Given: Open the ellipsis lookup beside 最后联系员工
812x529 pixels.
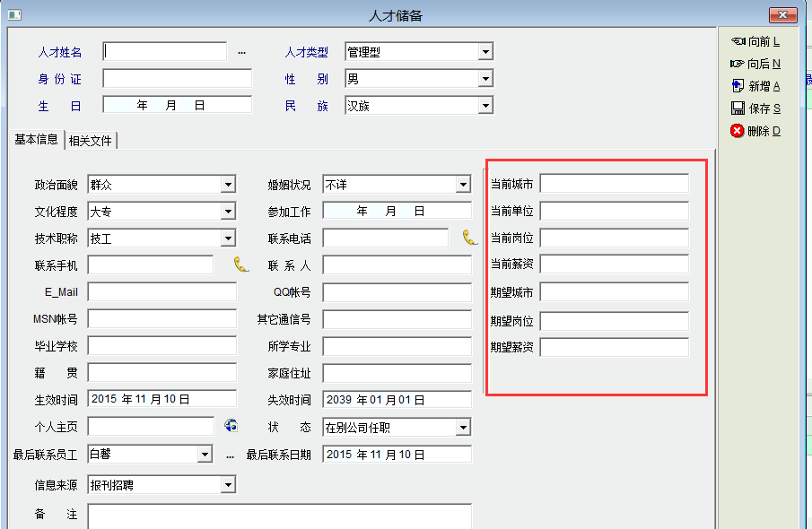Looking at the screenshot, I should (230, 456).
